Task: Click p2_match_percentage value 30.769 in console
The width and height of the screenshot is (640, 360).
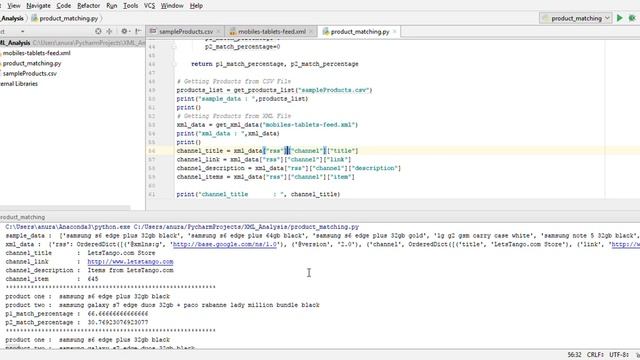Action: coord(118,322)
